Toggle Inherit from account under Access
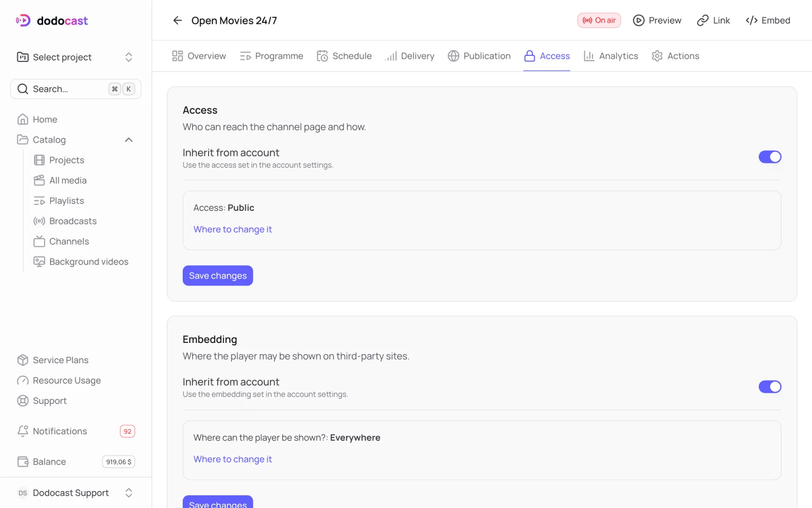Screen dimensions: 812x508 point(770,157)
